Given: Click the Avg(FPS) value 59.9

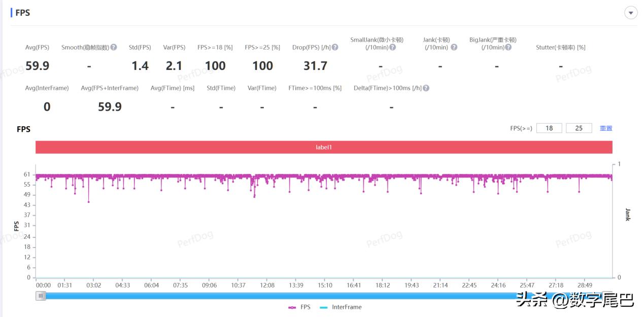Looking at the screenshot, I should click(37, 66).
